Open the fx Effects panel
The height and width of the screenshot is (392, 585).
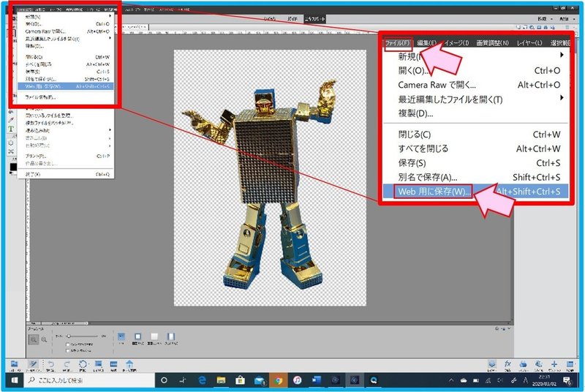click(x=507, y=366)
